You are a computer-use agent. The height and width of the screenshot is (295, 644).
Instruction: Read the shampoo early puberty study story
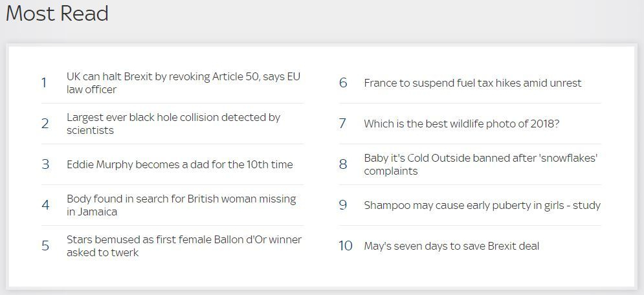point(482,205)
